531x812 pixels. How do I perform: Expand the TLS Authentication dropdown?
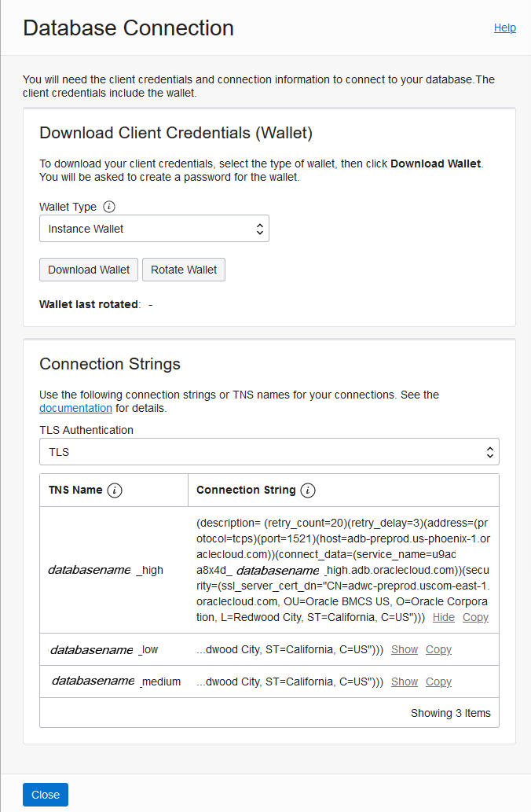click(269, 452)
